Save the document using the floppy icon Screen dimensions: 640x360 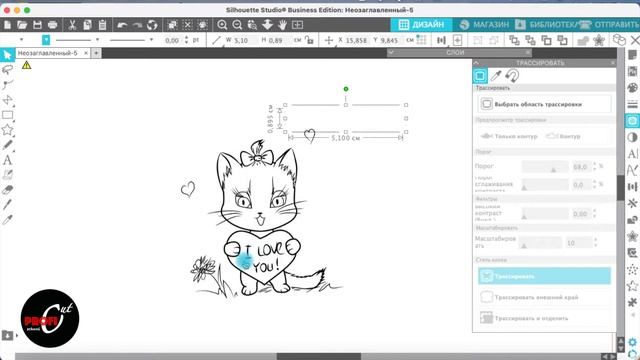[37, 25]
